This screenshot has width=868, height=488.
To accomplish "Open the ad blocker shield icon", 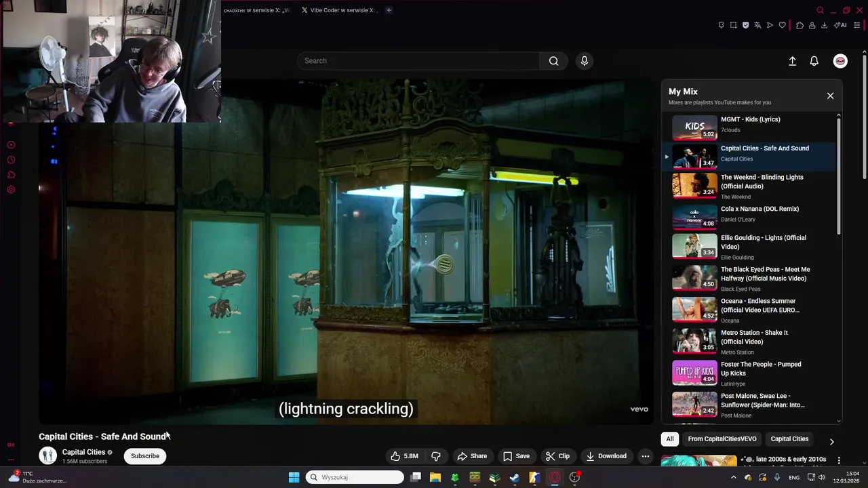I will point(745,25).
